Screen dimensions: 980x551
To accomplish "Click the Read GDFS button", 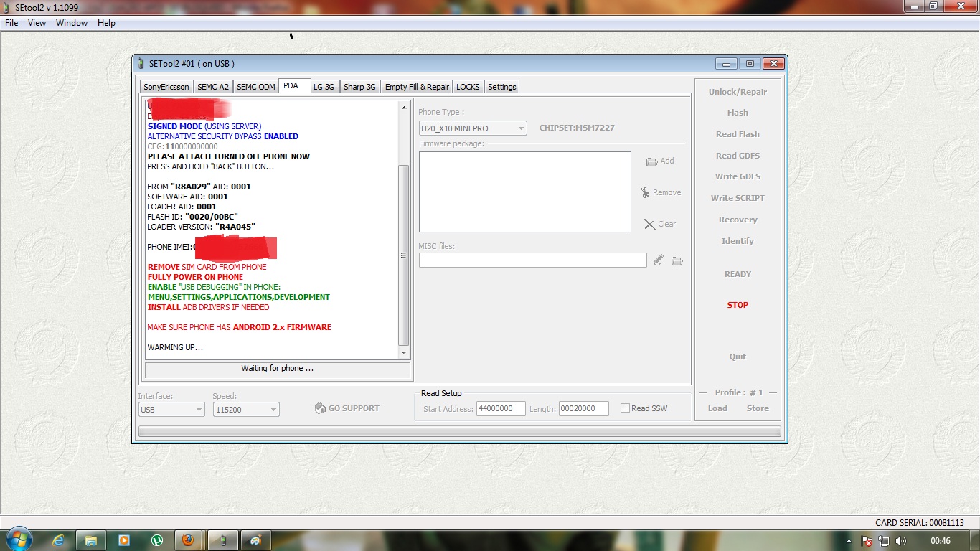I will [x=738, y=156].
